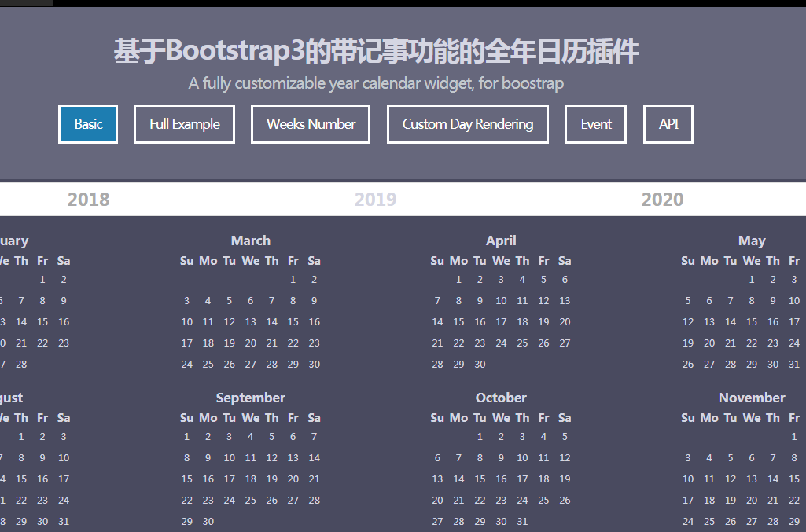Select April 10 in calendar
806x532 pixels.
[501, 300]
